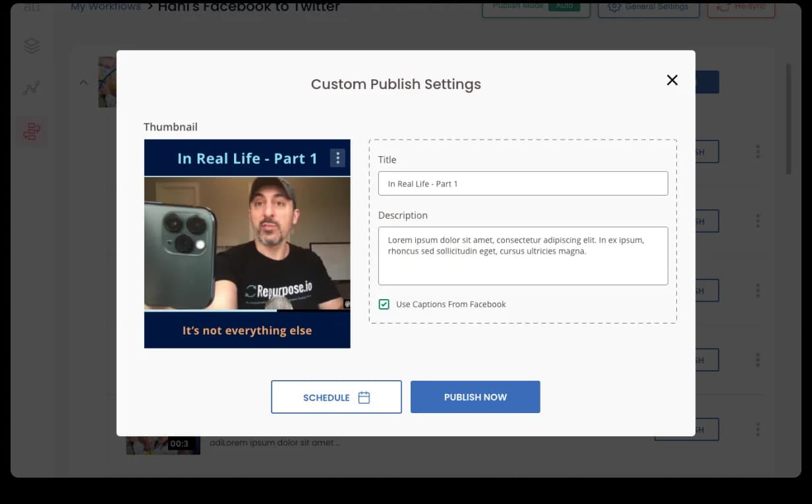Collapse the workflow section chevron

pyautogui.click(x=84, y=82)
